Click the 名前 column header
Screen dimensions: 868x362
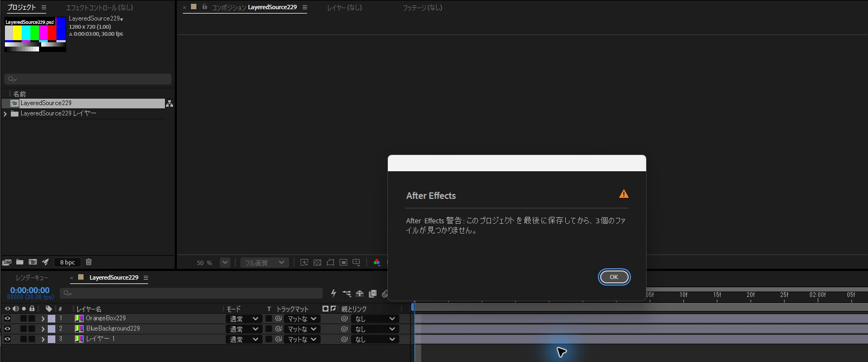tap(20, 94)
